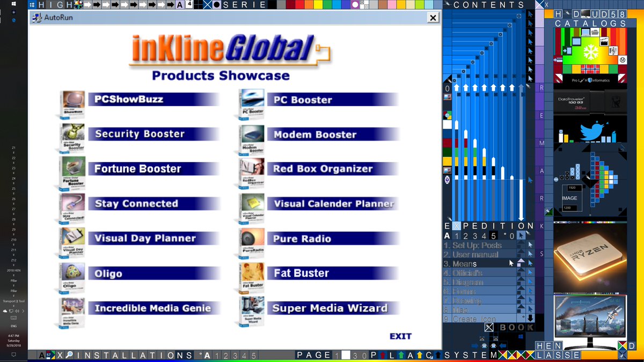
Task: Click the crossed box icon left of BOOK
Action: (489, 327)
